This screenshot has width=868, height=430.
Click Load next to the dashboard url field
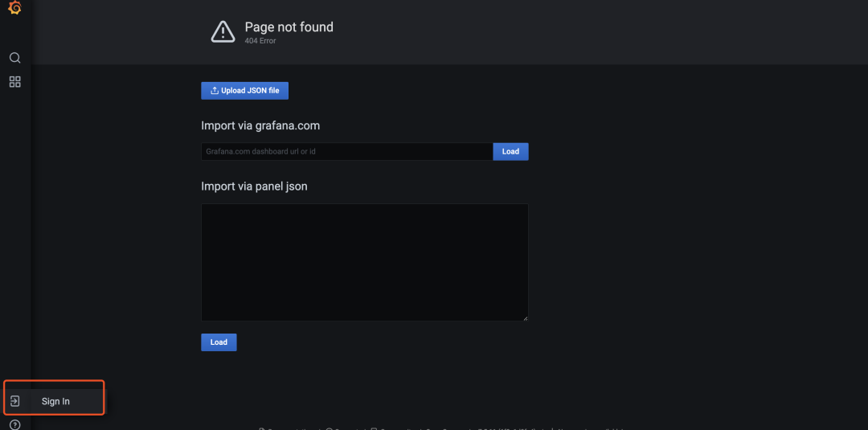pyautogui.click(x=510, y=152)
